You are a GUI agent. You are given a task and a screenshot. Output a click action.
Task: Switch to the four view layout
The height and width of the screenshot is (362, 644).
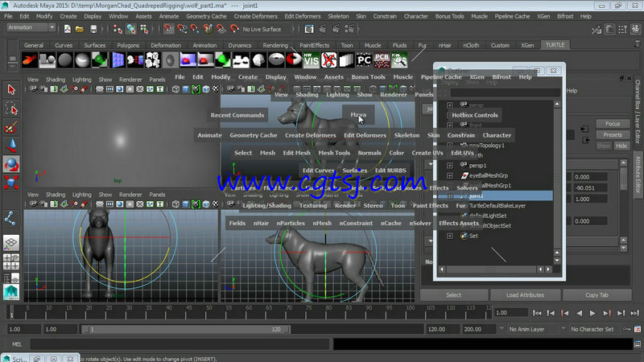11,262
